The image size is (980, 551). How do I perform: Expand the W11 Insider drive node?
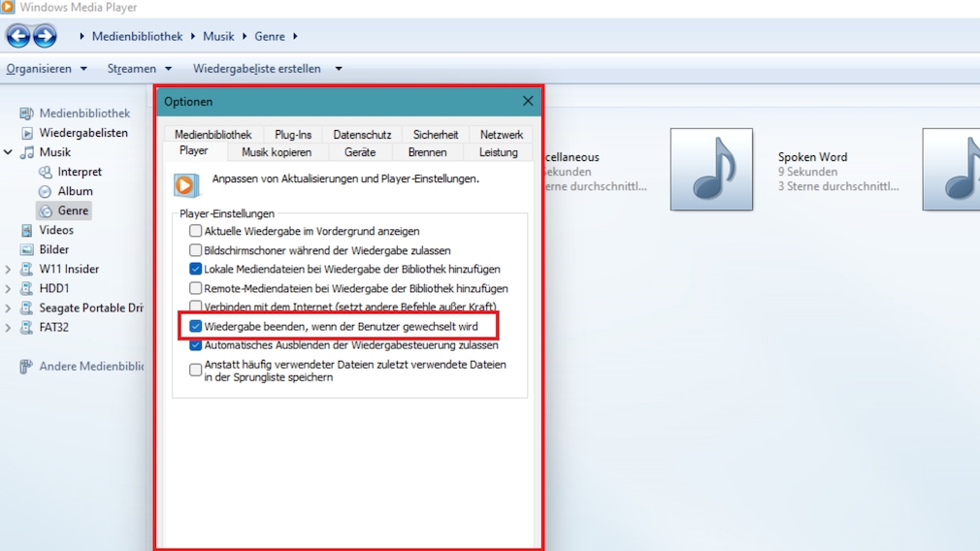8,269
